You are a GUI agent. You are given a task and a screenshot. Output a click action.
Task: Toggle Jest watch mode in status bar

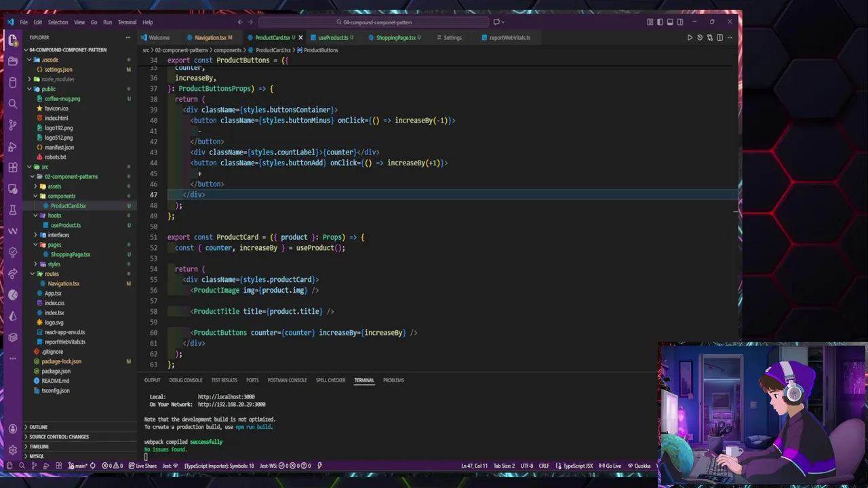click(x=170, y=466)
